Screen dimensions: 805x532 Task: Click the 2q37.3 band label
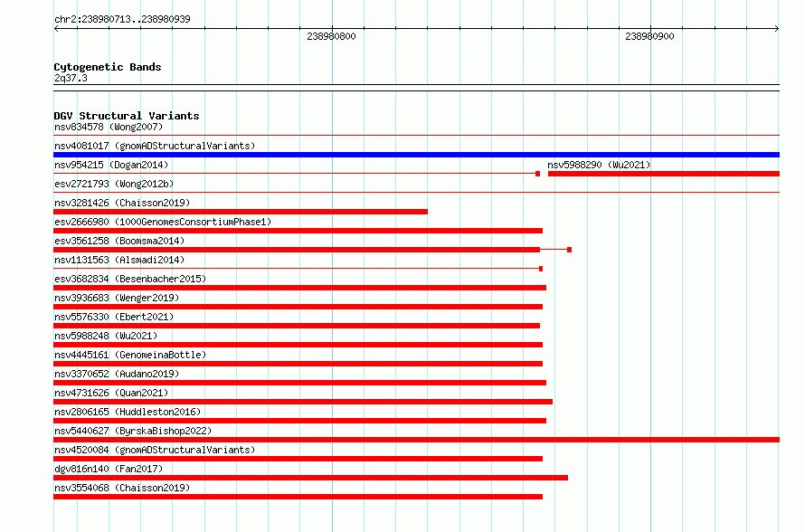(x=71, y=78)
